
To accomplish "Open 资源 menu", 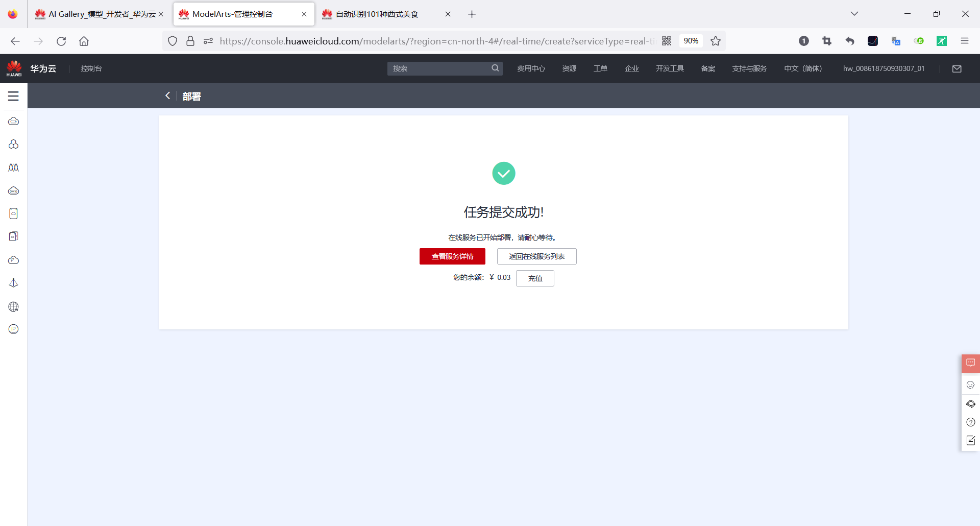I will [x=569, y=68].
